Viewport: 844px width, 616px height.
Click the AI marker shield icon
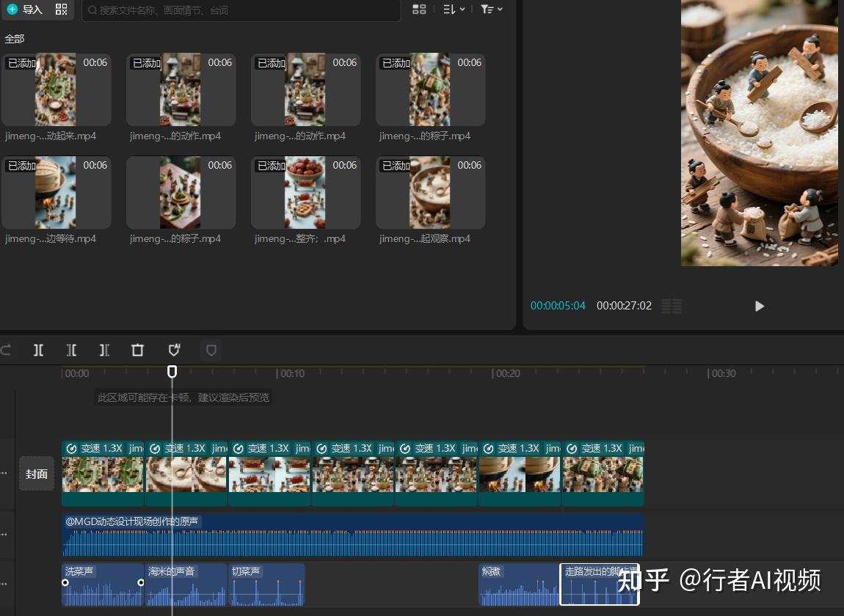point(174,351)
